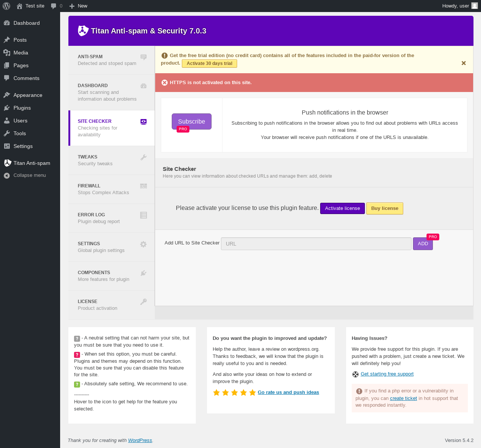Dismiss the free trial notice
The height and width of the screenshot is (448, 481).
464,63
